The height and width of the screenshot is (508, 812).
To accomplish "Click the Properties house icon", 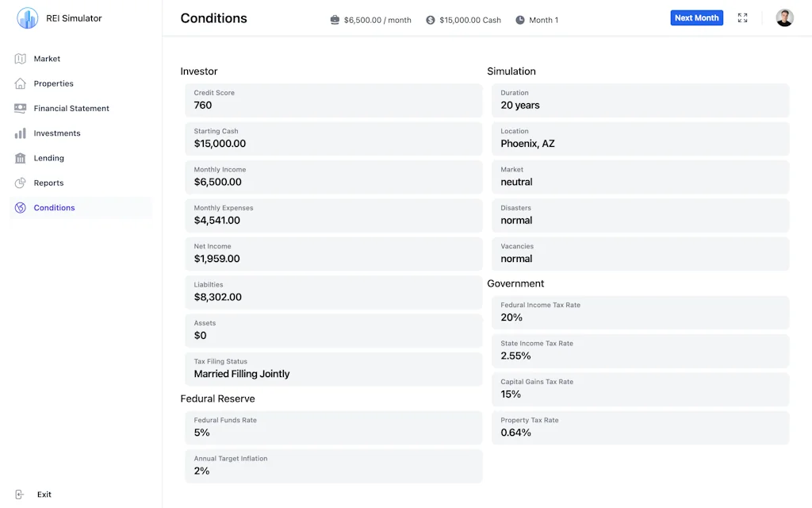I will pyautogui.click(x=20, y=83).
